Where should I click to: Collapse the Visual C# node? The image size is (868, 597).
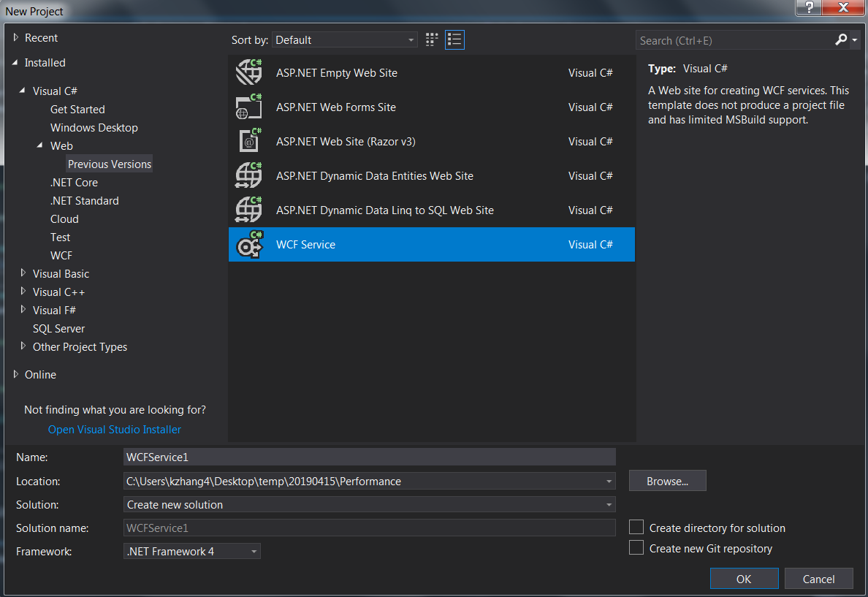coord(22,91)
